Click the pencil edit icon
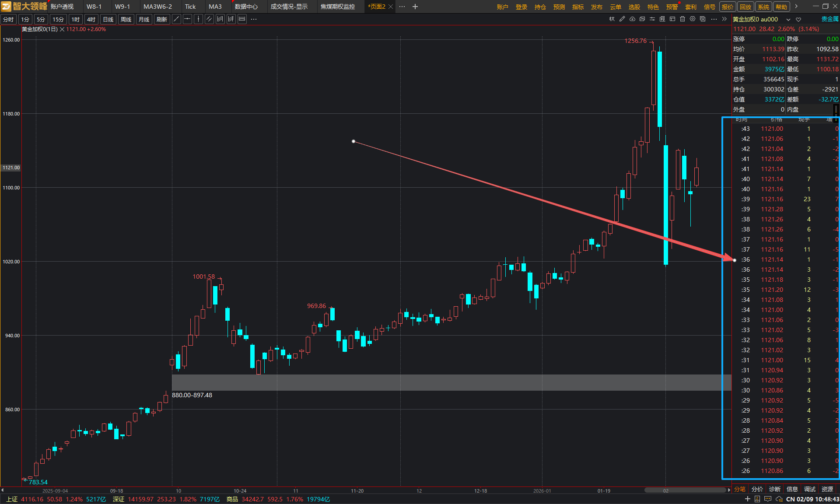840x504 pixels. tap(622, 19)
